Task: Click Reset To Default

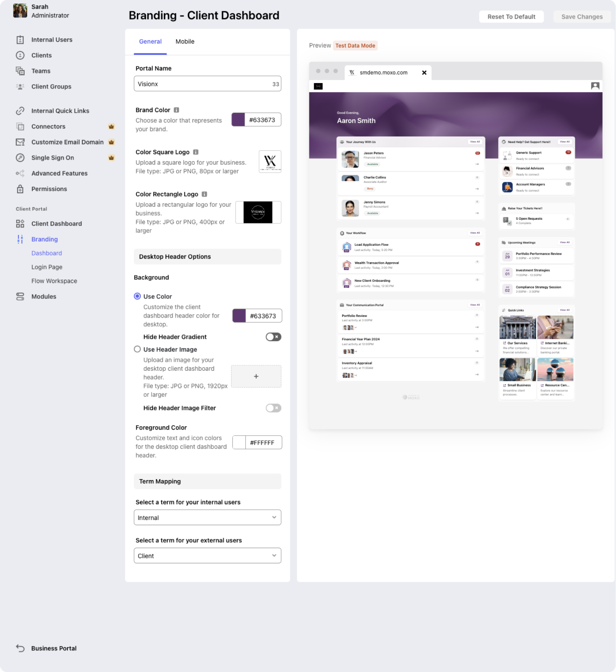Action: click(x=511, y=16)
